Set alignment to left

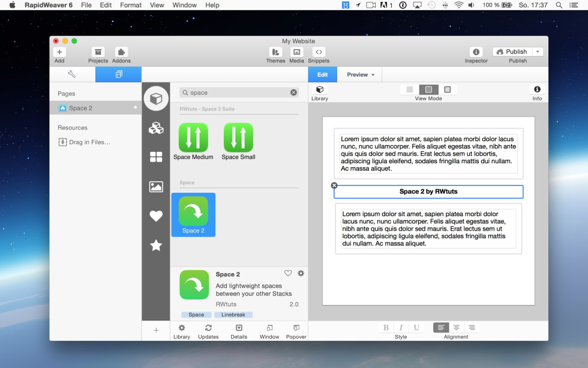tap(441, 328)
